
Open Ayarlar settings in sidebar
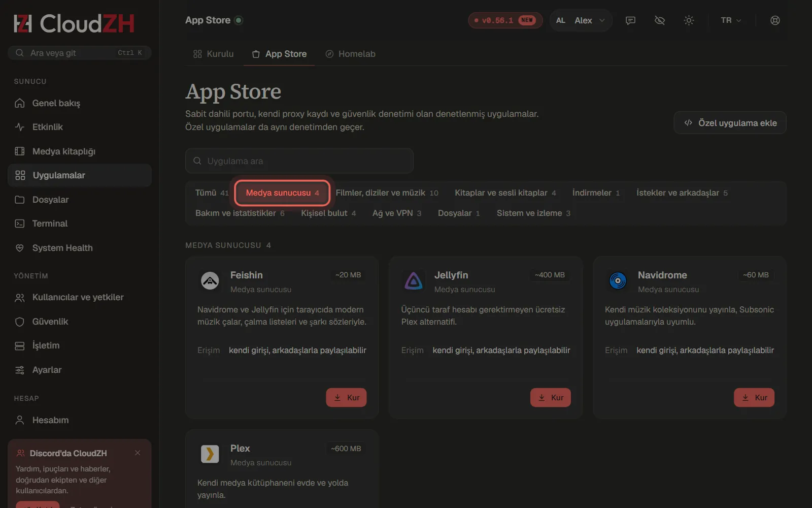[79, 370]
